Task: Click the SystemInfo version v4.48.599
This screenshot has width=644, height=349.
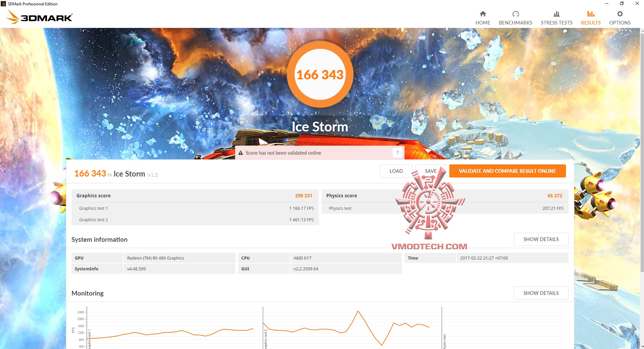Action: (137, 269)
